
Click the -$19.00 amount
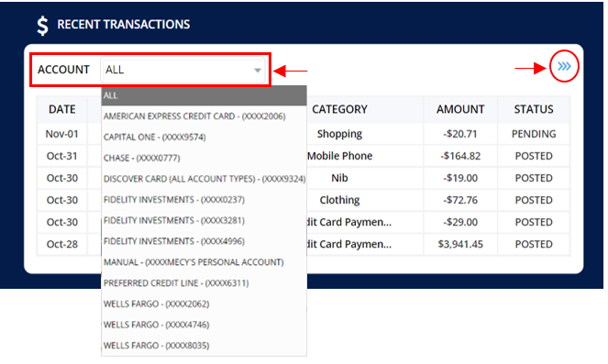click(460, 178)
